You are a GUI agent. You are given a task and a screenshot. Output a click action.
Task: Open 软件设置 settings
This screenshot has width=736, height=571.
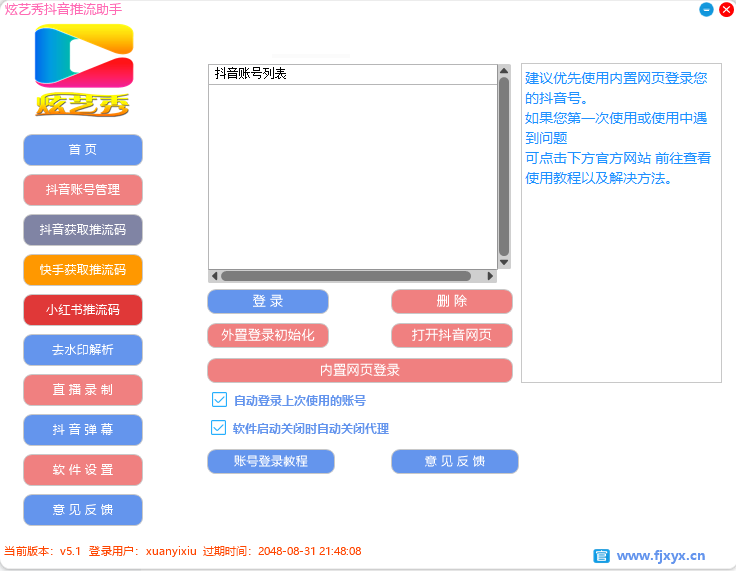coord(83,470)
